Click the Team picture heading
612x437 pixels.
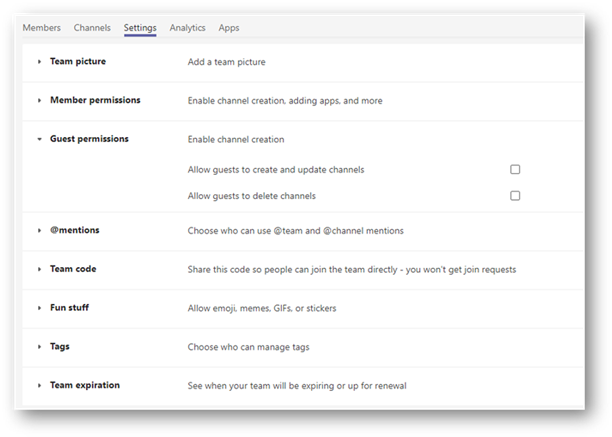pyautogui.click(x=78, y=61)
